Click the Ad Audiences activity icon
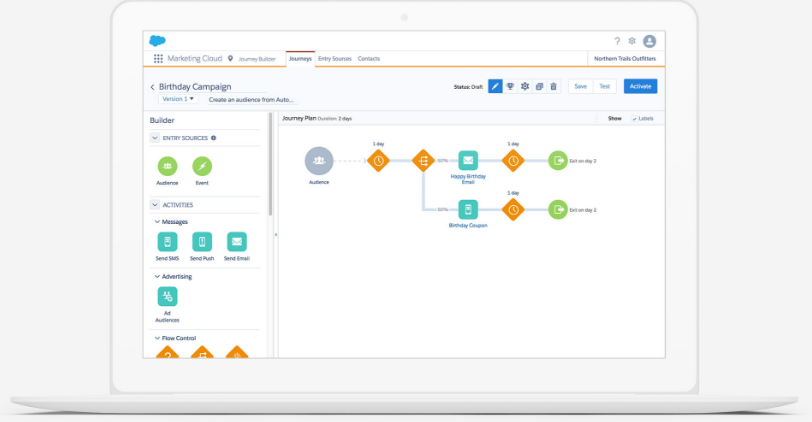The height and width of the screenshot is (422, 812). 168,297
